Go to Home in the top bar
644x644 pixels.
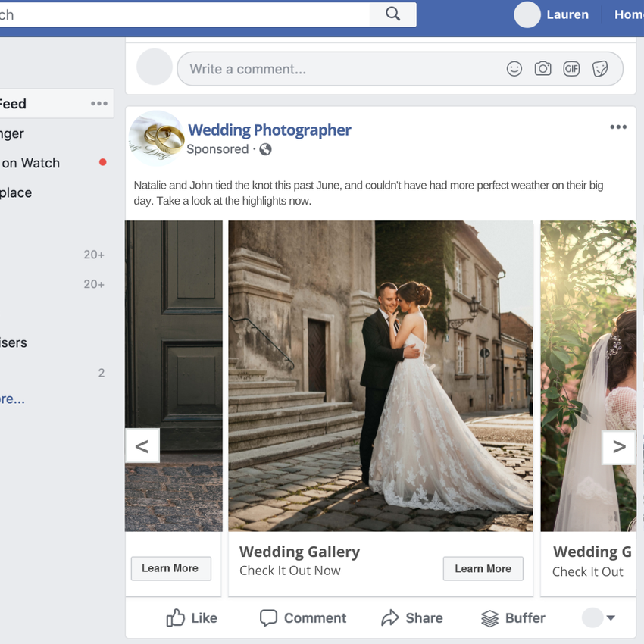tap(629, 14)
